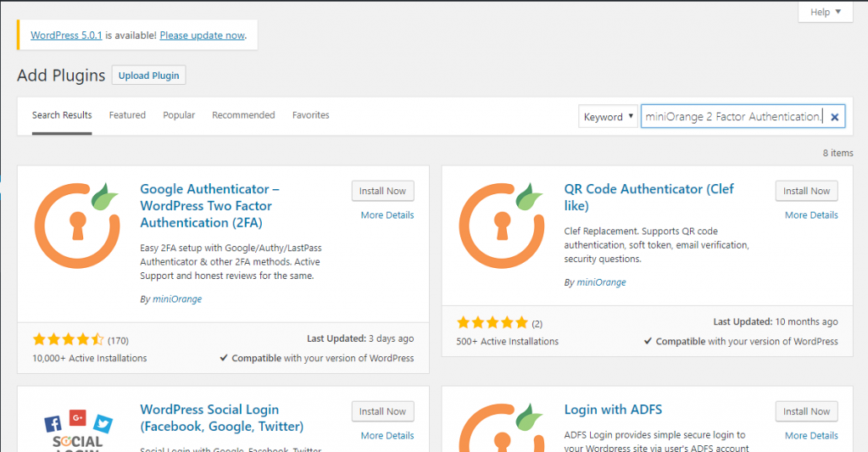Select the Search Results tab
868x452 pixels.
click(x=62, y=115)
